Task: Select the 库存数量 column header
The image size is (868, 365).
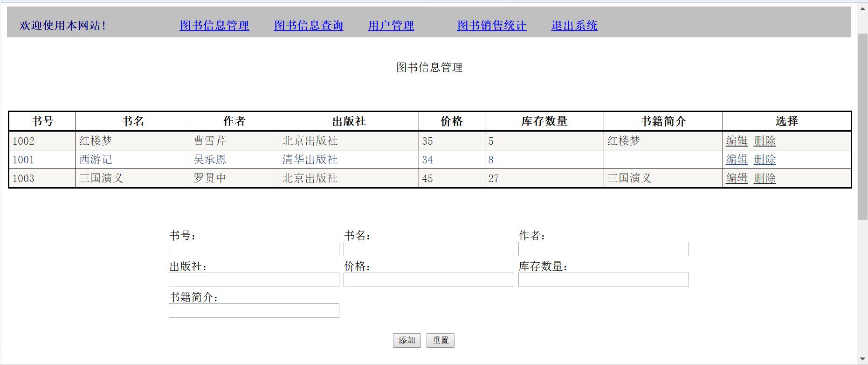Action: [544, 121]
